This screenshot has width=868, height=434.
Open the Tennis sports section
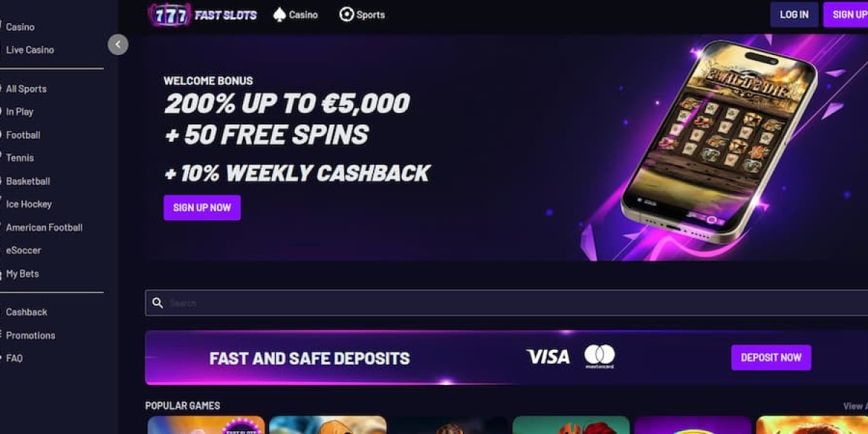pyautogui.click(x=20, y=158)
